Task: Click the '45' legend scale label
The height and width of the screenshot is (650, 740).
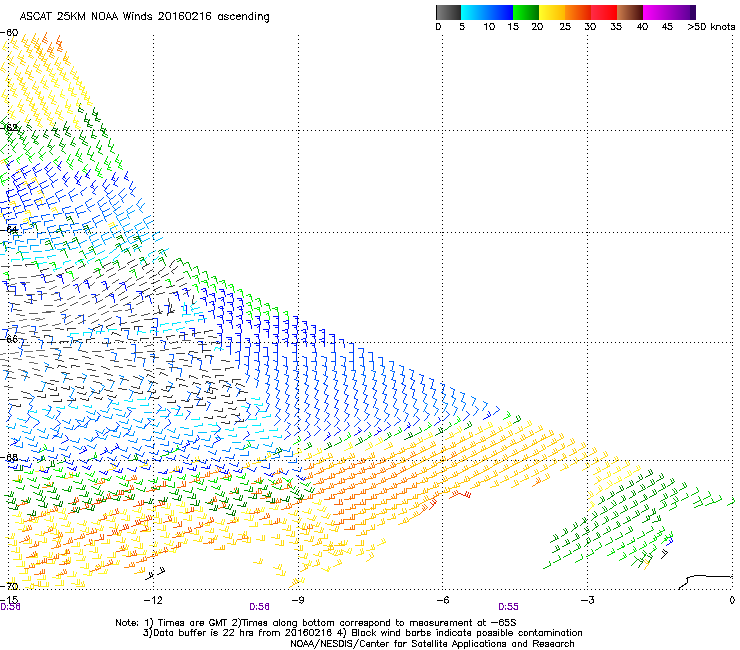Action: point(667,27)
